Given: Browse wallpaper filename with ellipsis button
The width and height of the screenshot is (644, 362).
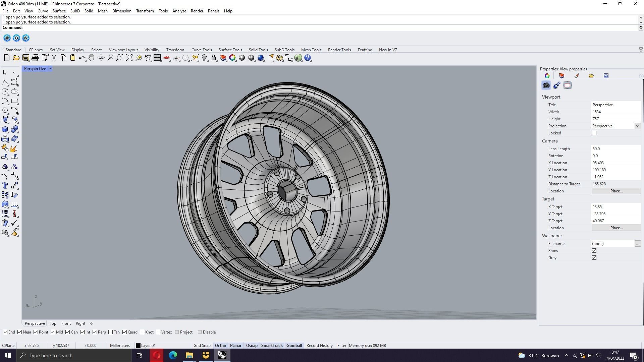Looking at the screenshot, I should tap(637, 244).
